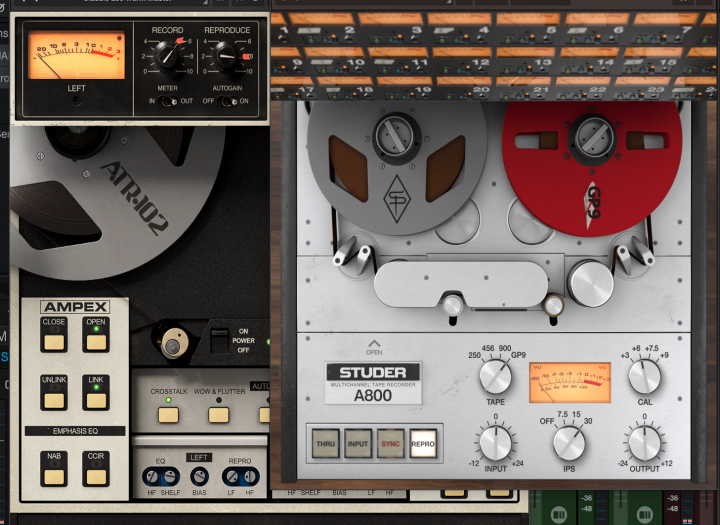Viewport: 720px width, 525px height.
Task: Select THRU mode on the Studer A800
Action: point(326,442)
